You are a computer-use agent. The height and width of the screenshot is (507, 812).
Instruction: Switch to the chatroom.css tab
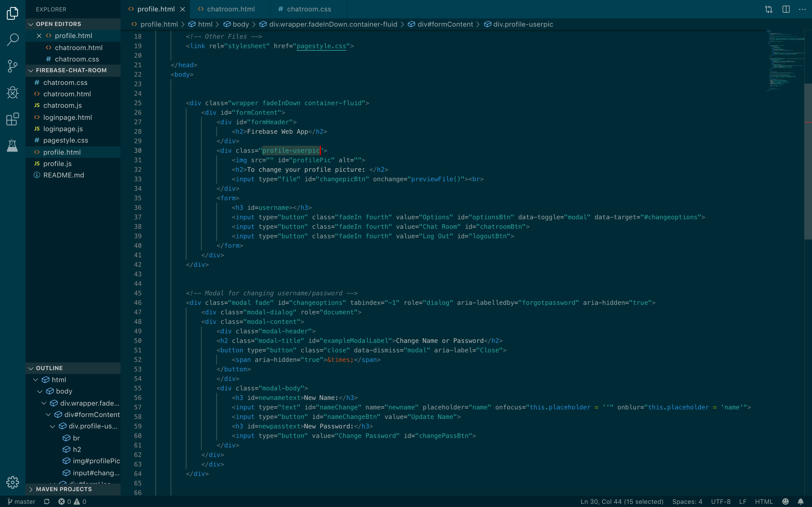309,9
